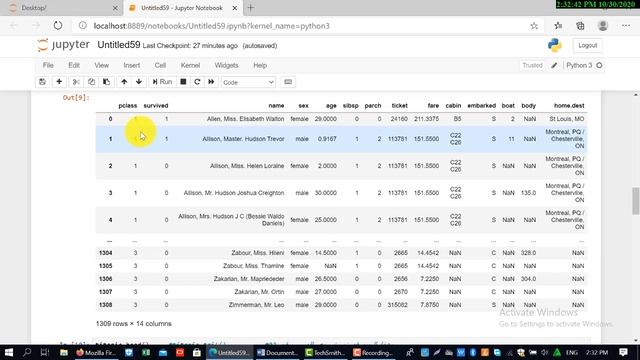Open the browser settings ellipsis menu
Image resolution: width=640 pixels, height=360 pixels.
[626, 26]
